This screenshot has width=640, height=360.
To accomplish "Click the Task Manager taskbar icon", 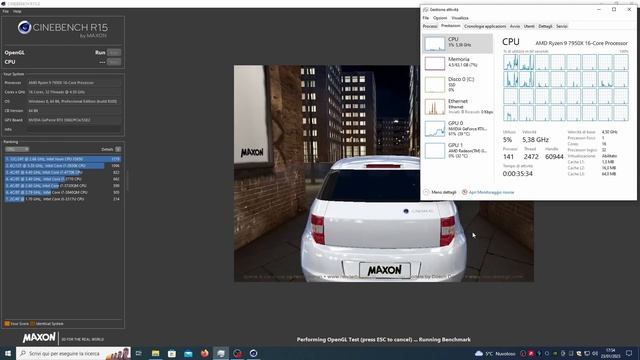I will tap(221, 353).
